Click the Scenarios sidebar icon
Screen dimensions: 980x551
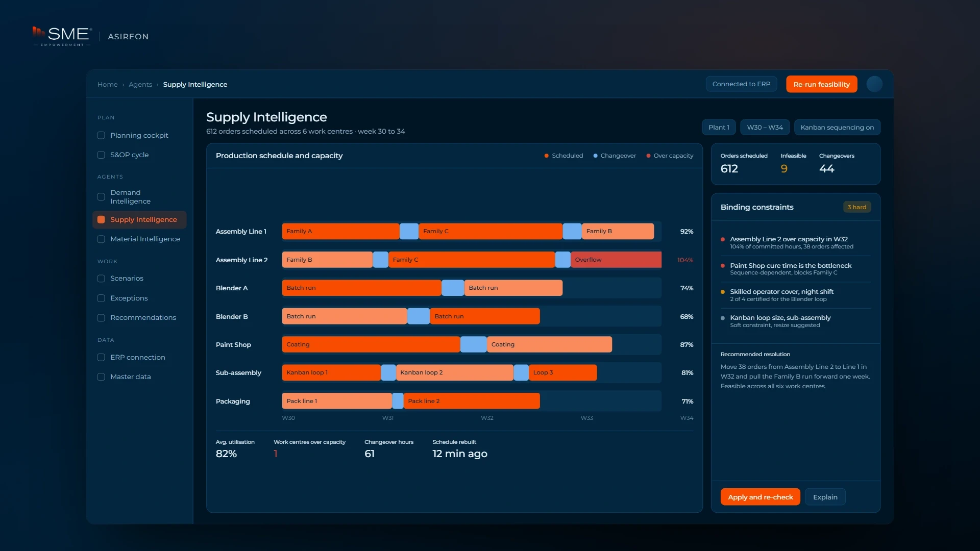101,278
